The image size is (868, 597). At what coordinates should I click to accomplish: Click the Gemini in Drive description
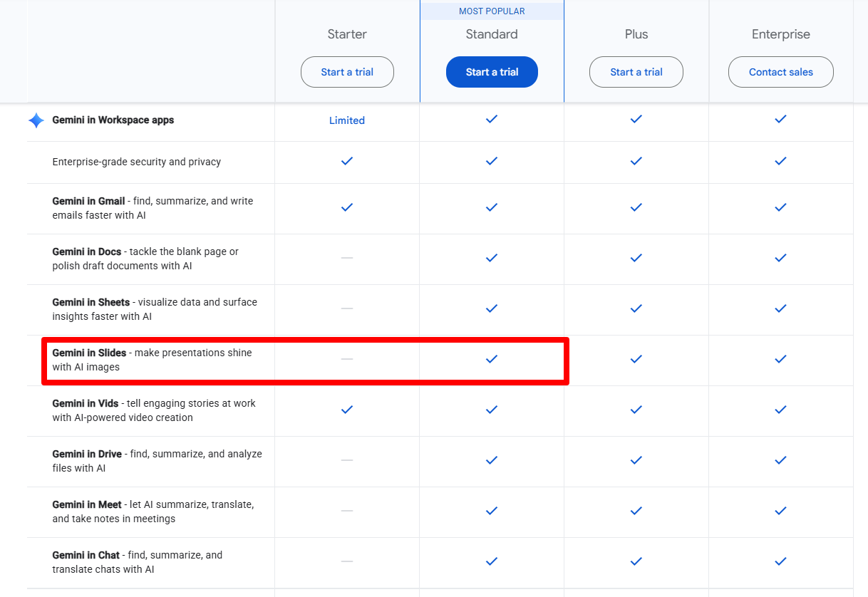pos(157,461)
